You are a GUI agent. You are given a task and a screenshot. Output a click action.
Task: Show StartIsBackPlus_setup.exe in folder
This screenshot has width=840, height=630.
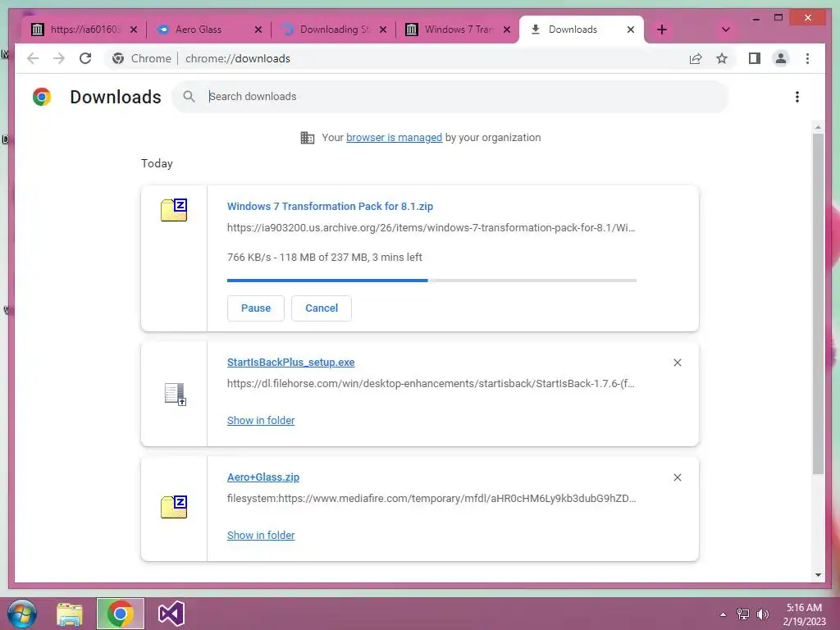261,421
